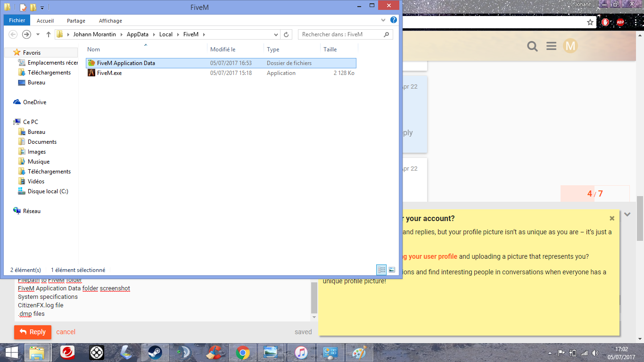Switch to details view layout button

click(381, 270)
